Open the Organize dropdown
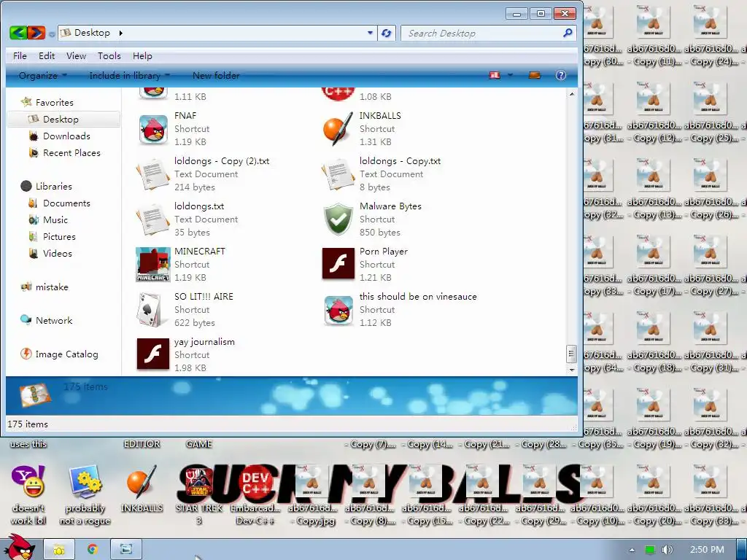Viewport: 747px width, 560px height. pos(43,75)
